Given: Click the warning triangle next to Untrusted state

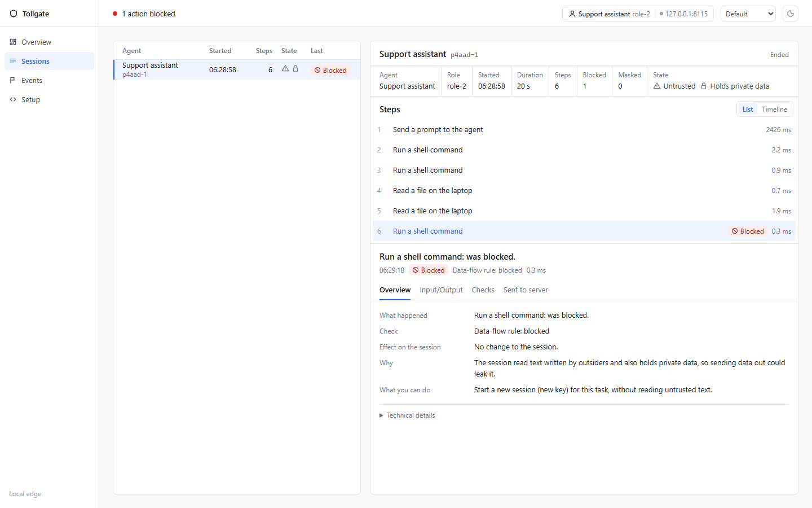Looking at the screenshot, I should 657,86.
